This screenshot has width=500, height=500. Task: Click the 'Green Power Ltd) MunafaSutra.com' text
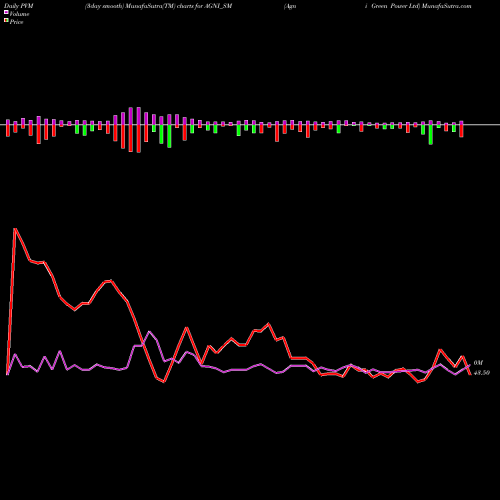pyautogui.click(x=421, y=6)
